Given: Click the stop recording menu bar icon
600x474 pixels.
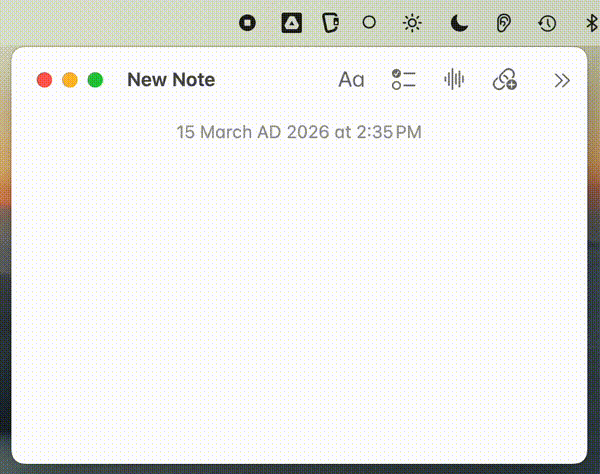Looking at the screenshot, I should pos(248,22).
